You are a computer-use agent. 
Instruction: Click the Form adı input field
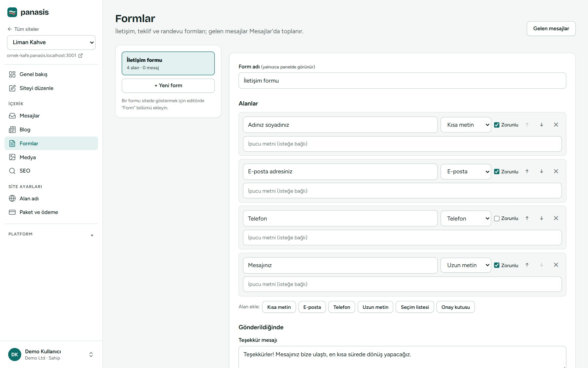coord(402,81)
